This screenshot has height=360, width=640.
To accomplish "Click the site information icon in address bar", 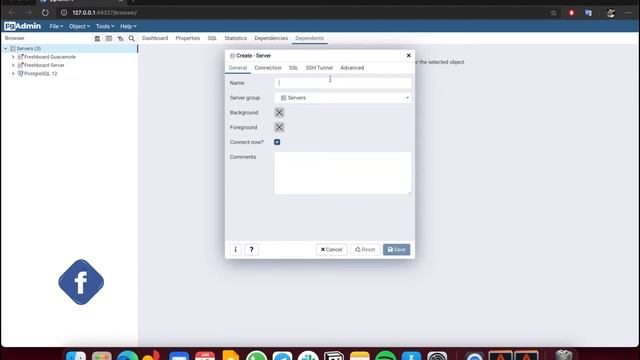I will pyautogui.click(x=64, y=13).
